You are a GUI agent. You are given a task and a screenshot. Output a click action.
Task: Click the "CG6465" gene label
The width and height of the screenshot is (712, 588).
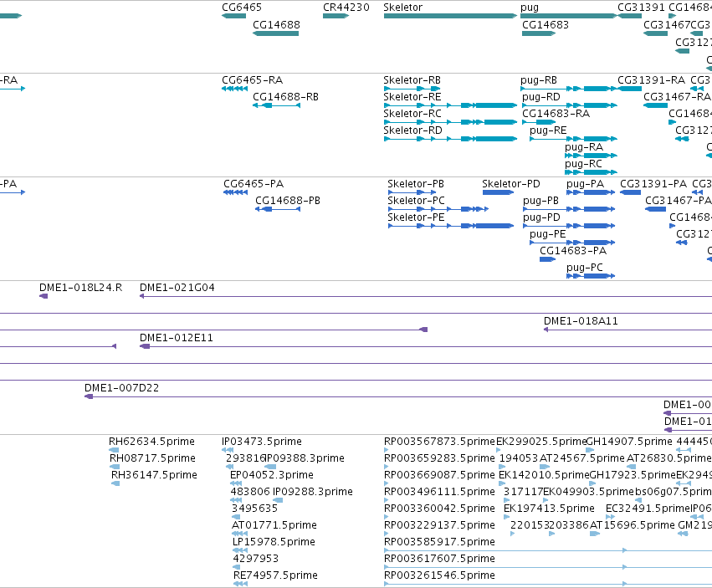coord(242,8)
